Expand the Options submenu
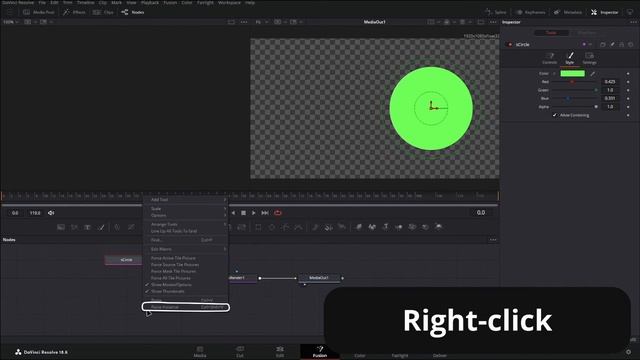Viewport: 640px width, 360px height. point(185,215)
